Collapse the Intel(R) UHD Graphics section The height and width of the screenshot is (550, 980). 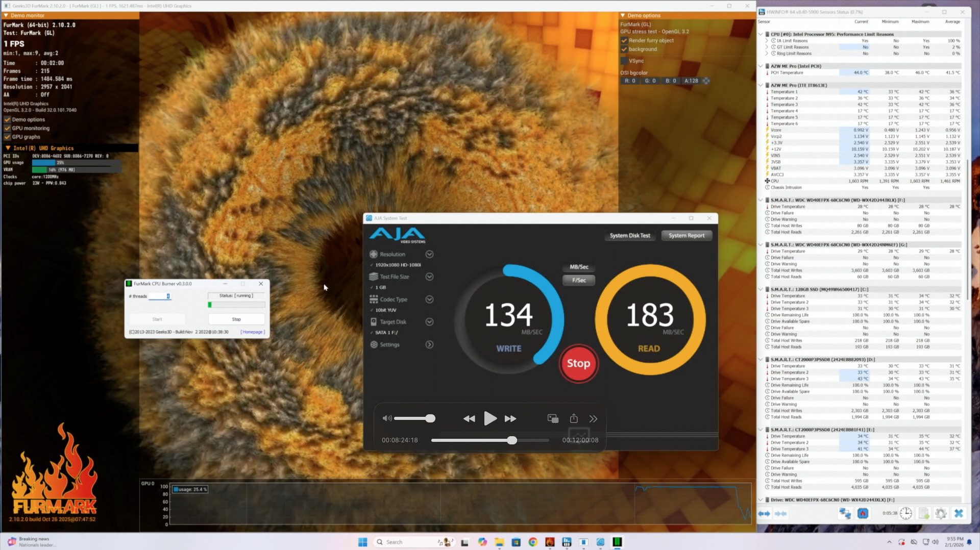8,148
